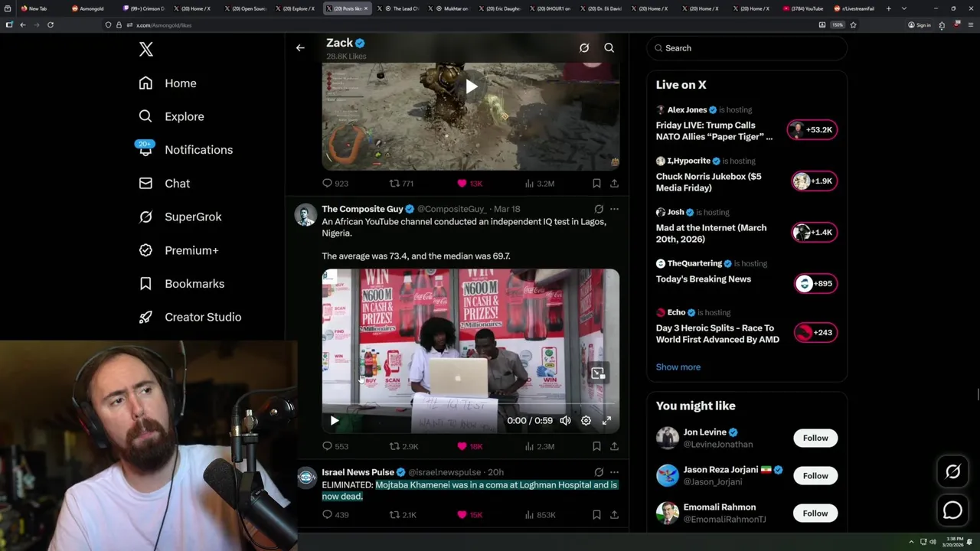Viewport: 980px width, 551px height.
Task: Reply to post with 923 comments
Action: pos(335,184)
